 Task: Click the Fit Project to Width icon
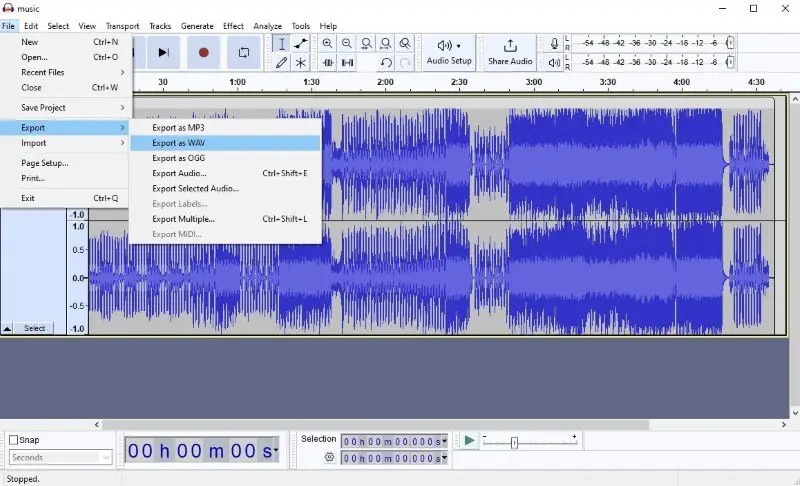tap(386, 43)
